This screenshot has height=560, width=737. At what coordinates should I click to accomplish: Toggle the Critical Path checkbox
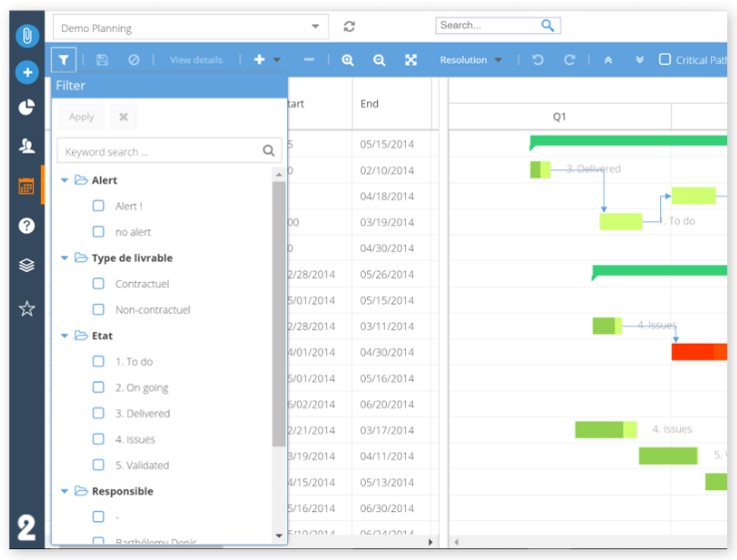665,60
